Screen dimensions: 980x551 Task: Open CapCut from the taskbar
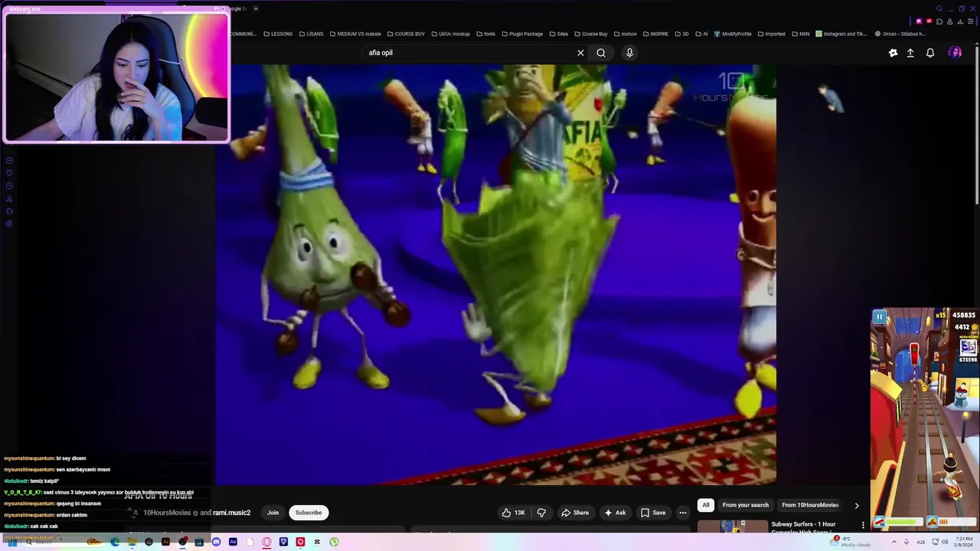[x=317, y=542]
